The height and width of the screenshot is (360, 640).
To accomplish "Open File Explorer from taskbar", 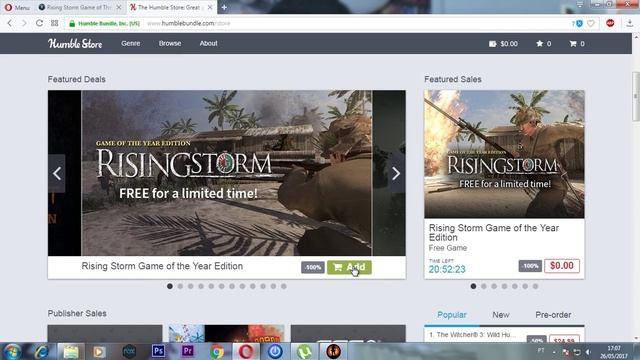I will pos(71,351).
